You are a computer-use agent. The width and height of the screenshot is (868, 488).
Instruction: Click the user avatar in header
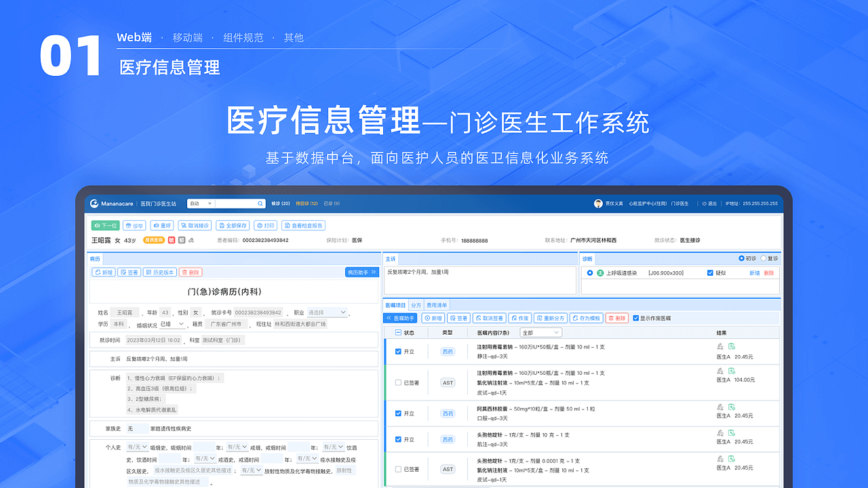[598, 203]
